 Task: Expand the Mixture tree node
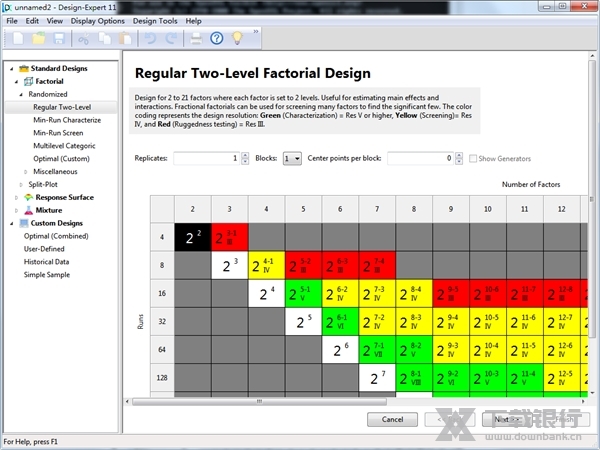[16, 210]
